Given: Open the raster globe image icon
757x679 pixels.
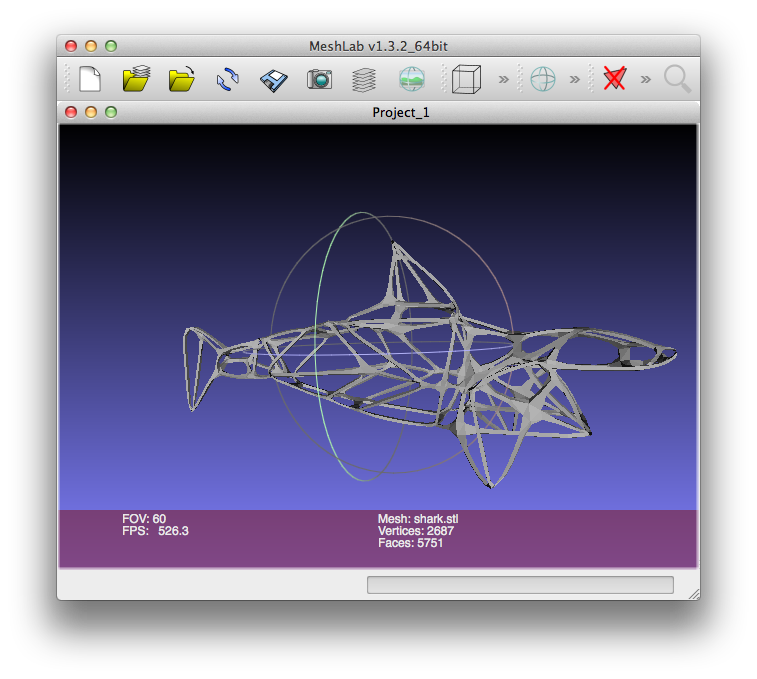Looking at the screenshot, I should [412, 79].
